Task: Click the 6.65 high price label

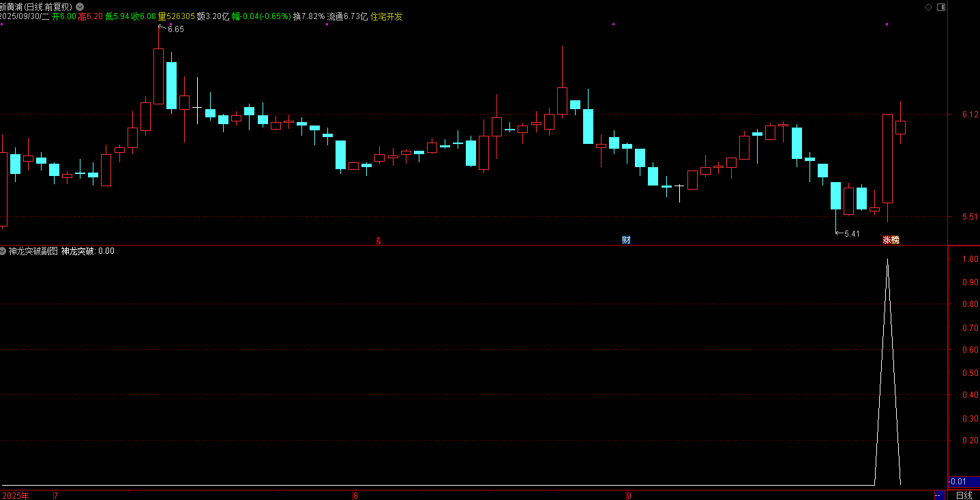Action: pos(175,29)
